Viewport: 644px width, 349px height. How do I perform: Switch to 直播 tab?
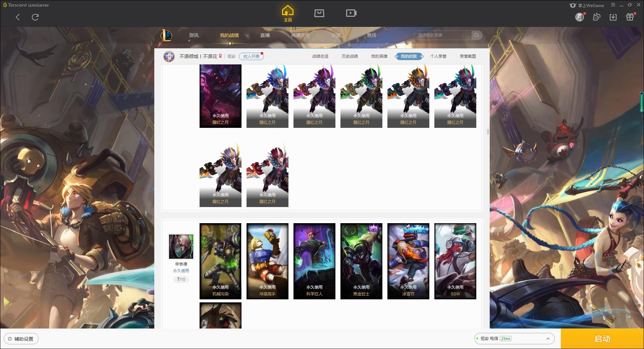(265, 35)
